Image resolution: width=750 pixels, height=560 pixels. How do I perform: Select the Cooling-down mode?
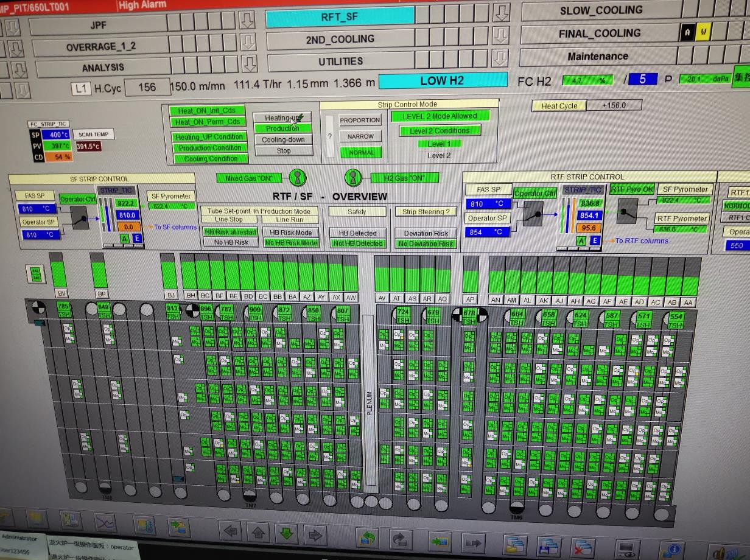pos(283,139)
